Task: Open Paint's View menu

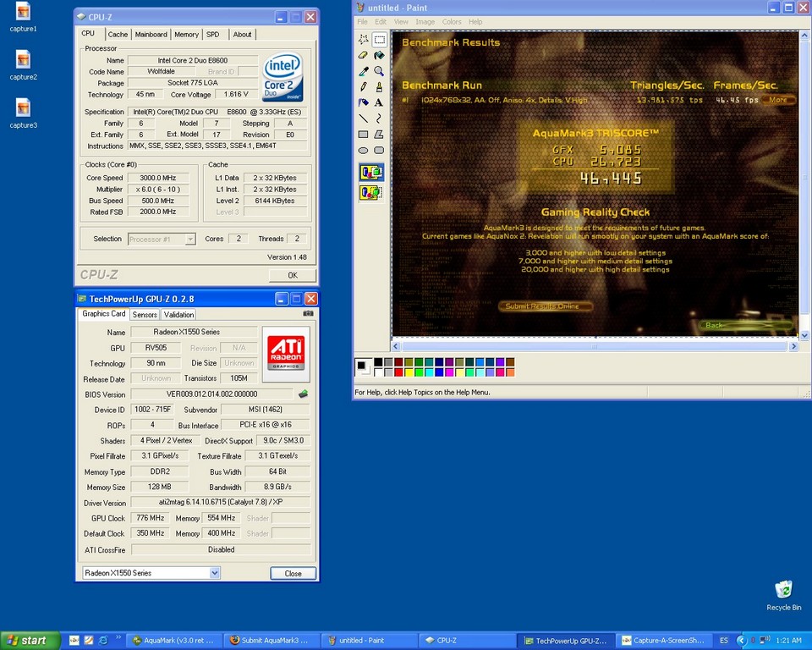Action: click(x=401, y=22)
